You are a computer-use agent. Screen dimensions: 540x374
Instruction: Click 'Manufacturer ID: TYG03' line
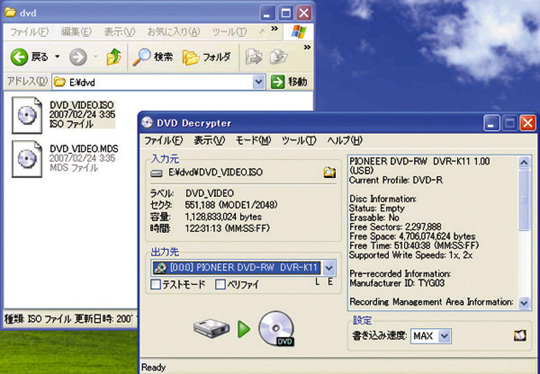397,283
